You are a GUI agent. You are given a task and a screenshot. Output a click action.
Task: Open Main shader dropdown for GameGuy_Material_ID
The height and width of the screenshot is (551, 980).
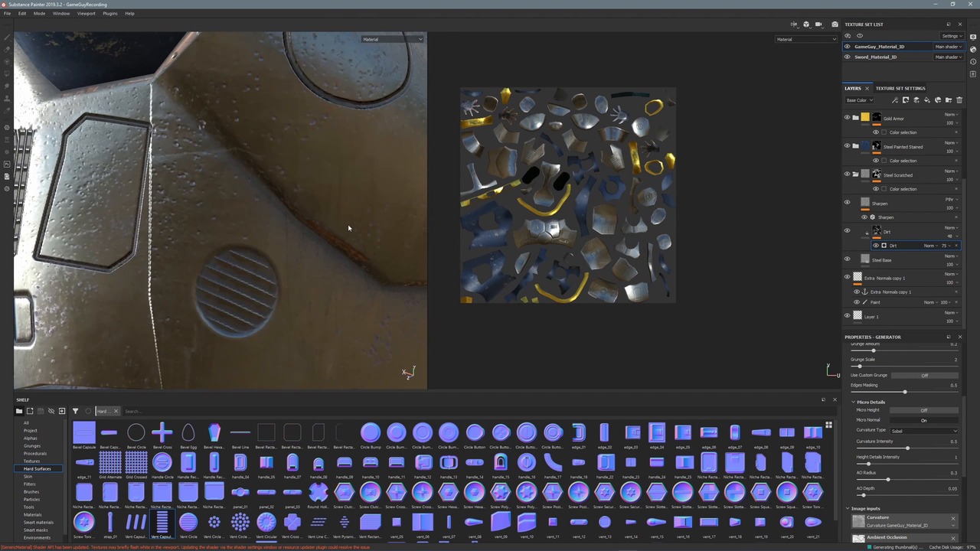click(948, 47)
